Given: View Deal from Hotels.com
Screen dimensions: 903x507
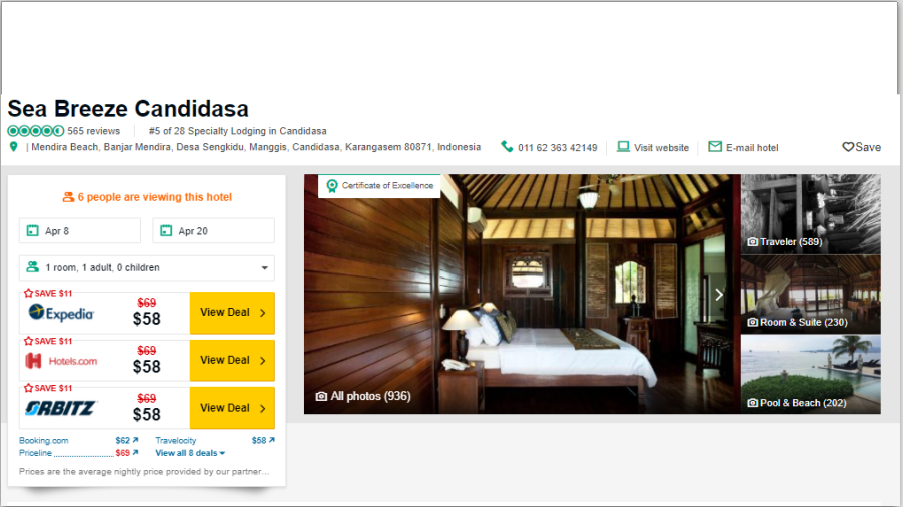Looking at the screenshot, I should [x=232, y=361].
